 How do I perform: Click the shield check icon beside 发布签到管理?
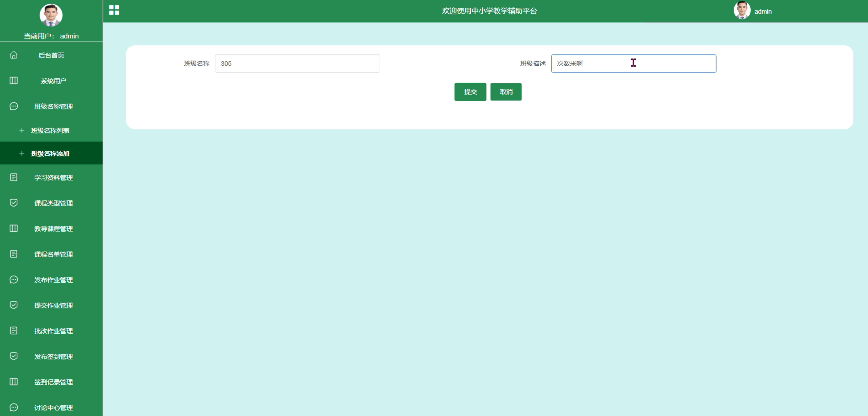[14, 356]
